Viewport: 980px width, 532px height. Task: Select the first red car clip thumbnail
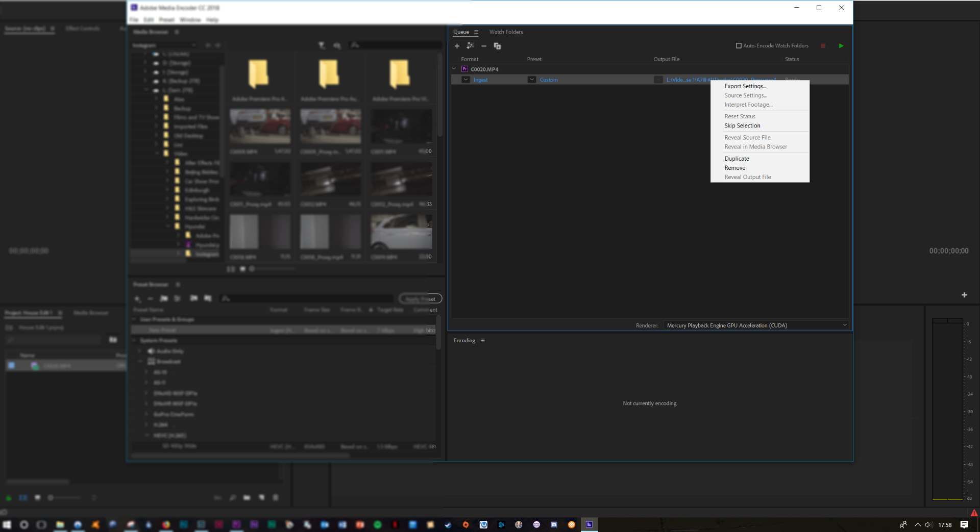pyautogui.click(x=260, y=126)
